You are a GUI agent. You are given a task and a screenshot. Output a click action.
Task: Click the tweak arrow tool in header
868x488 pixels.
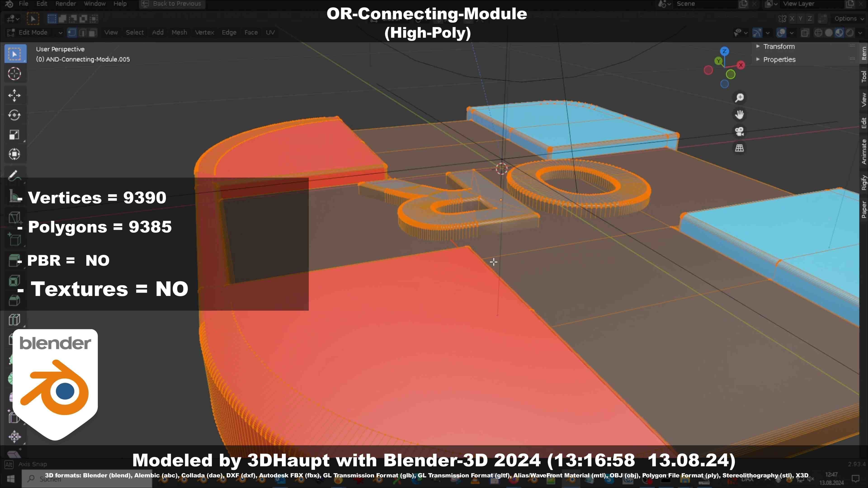click(33, 19)
